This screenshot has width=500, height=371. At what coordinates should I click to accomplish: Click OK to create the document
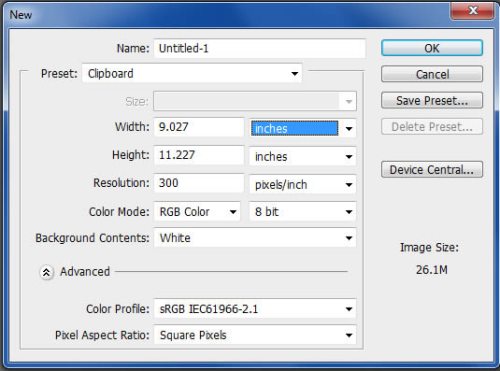pyautogui.click(x=432, y=48)
